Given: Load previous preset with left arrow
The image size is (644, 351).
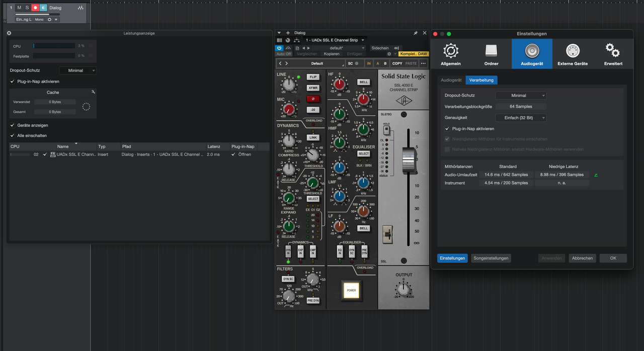Looking at the screenshot, I should click(305, 48).
